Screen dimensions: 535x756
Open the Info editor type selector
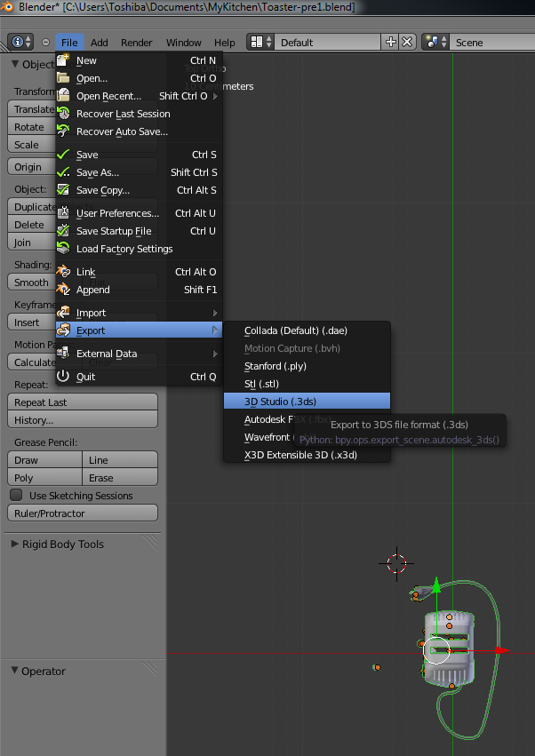[x=20, y=43]
